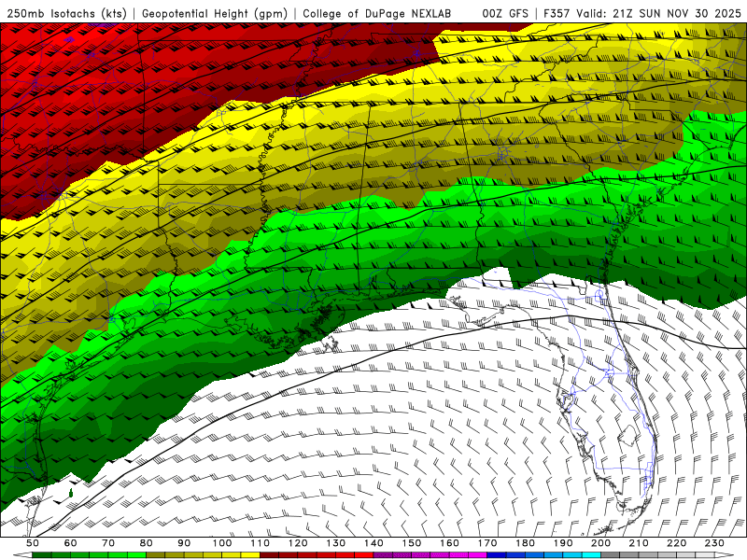Click the legend value '110'
The image size is (747, 560).
261,543
